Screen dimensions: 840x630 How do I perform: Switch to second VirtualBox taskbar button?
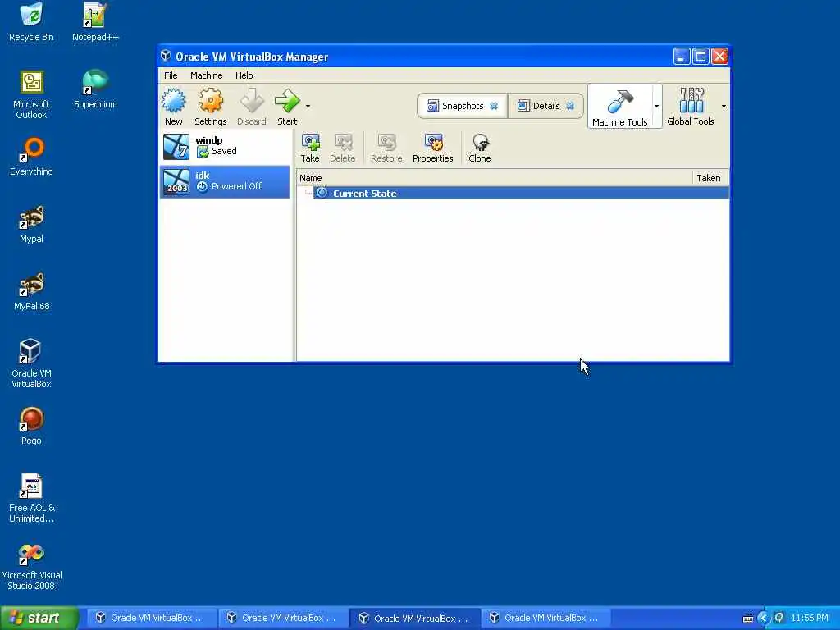[282, 618]
